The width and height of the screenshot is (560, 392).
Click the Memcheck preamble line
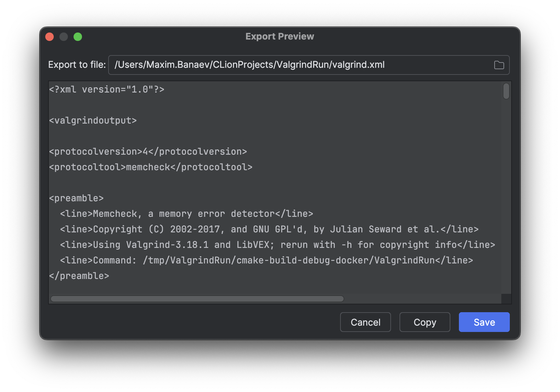[186, 213]
